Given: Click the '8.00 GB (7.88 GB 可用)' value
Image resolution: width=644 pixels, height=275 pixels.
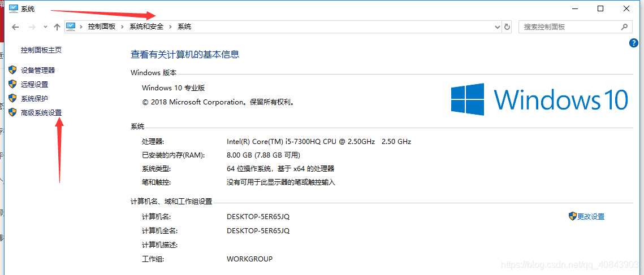Looking at the screenshot, I should coord(263,155).
